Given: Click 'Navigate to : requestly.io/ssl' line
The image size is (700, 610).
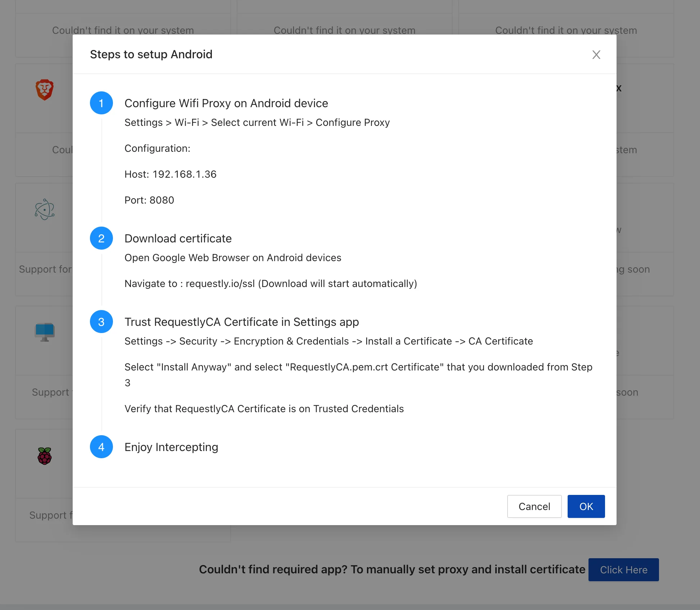Looking at the screenshot, I should [x=271, y=284].
